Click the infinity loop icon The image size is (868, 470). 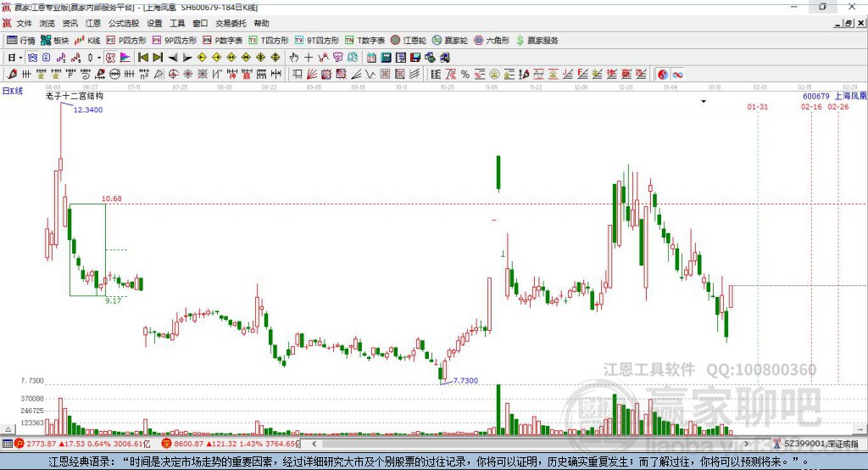point(677,75)
